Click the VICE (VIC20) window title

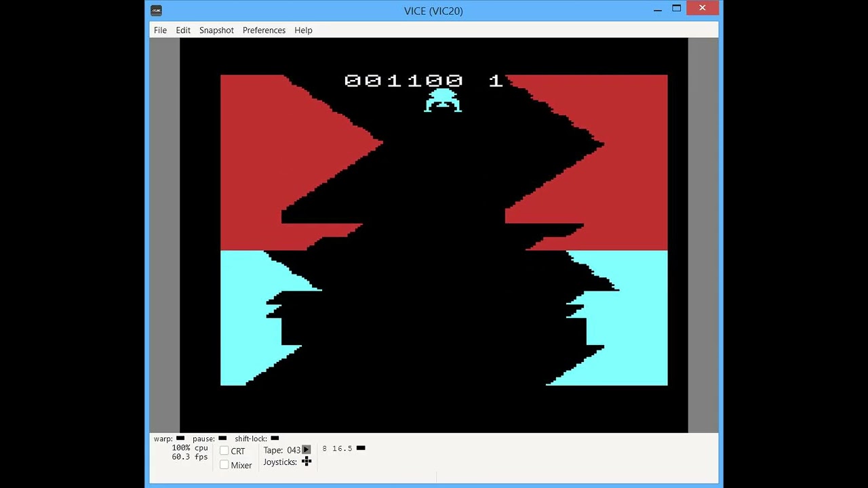(x=433, y=11)
